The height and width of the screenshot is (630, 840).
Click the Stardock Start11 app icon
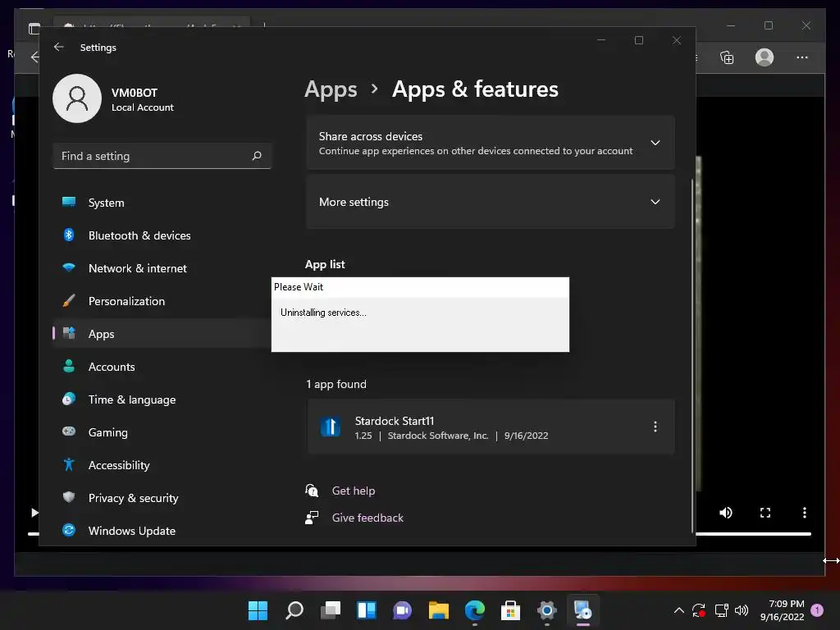pyautogui.click(x=331, y=427)
